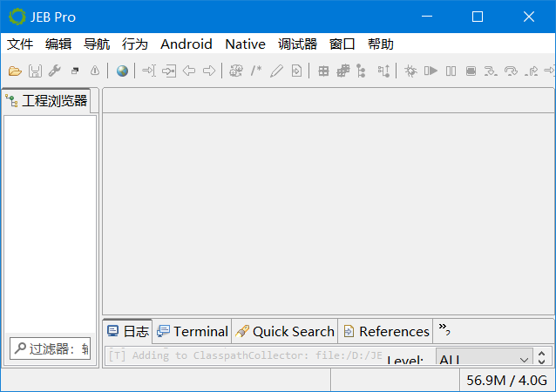Click the debugger stop/terminate icon
This screenshot has height=392, width=556.
[x=471, y=71]
